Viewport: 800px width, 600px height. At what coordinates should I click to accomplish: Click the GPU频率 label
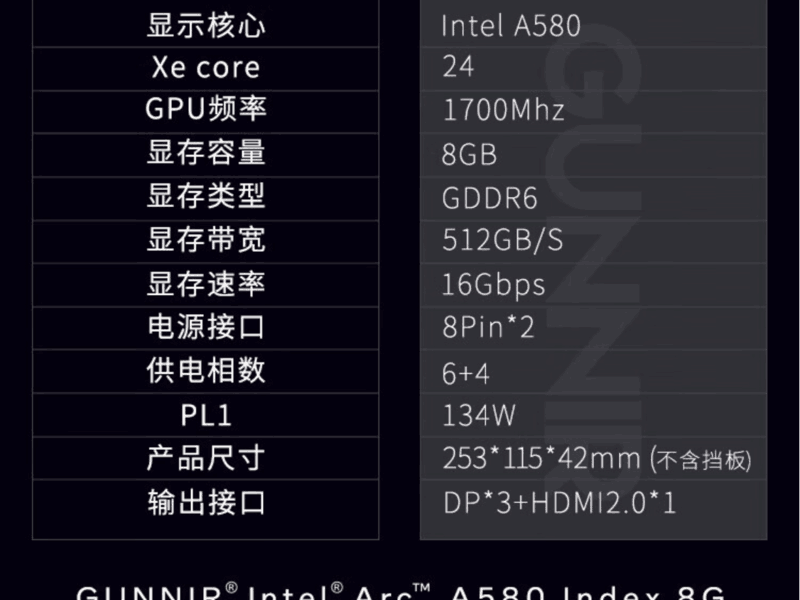pyautogui.click(x=206, y=109)
